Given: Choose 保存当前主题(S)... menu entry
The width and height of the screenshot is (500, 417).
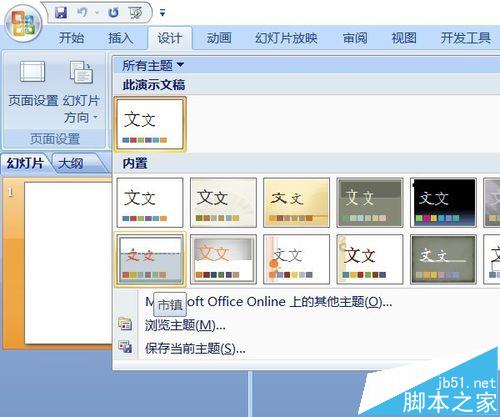Looking at the screenshot, I should 195,349.
